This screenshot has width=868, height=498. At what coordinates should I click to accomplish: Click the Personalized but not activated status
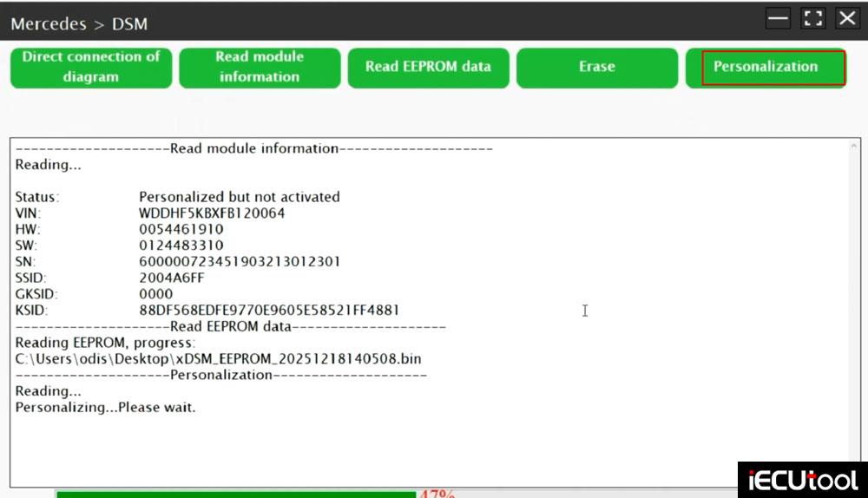(240, 197)
